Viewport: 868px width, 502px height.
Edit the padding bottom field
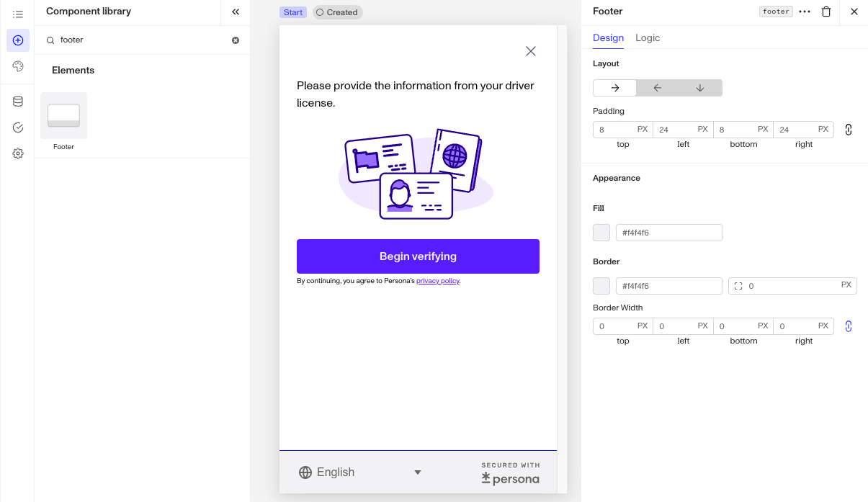[x=743, y=130]
